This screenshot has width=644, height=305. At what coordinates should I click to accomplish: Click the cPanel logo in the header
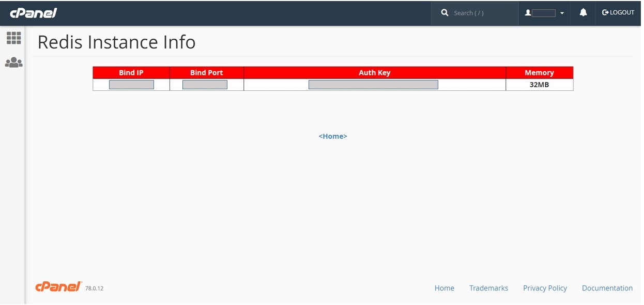(x=34, y=13)
